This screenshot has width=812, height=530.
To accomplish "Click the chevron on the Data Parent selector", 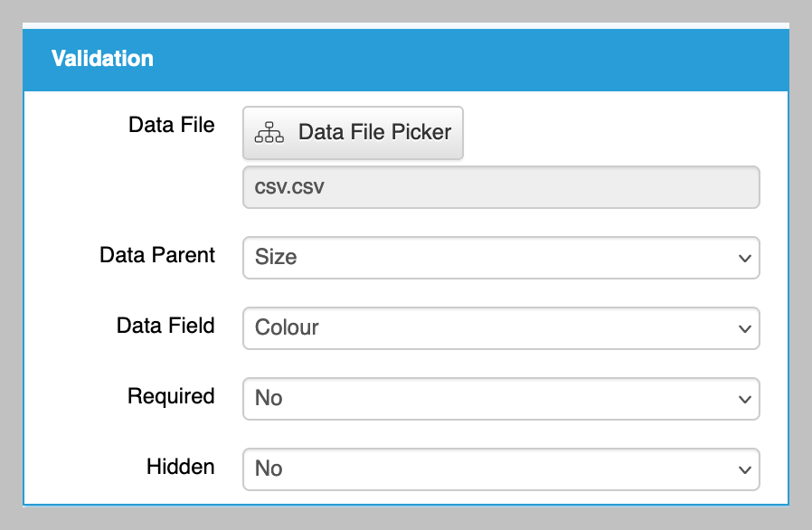I will [x=744, y=258].
